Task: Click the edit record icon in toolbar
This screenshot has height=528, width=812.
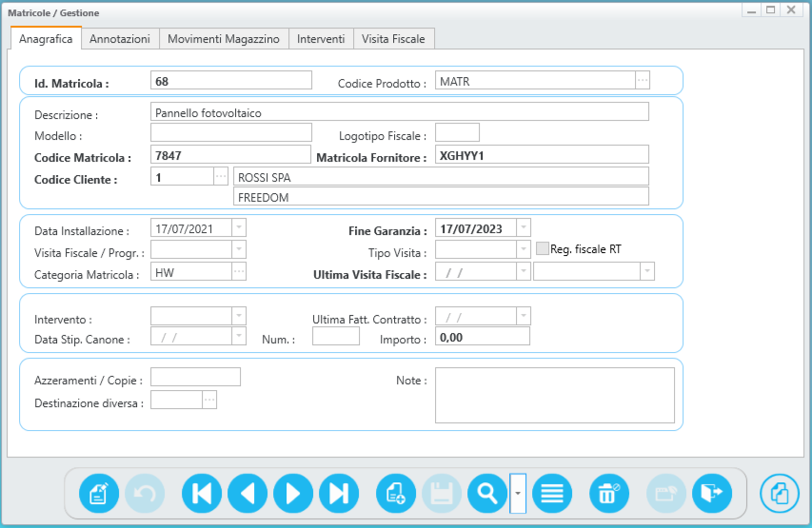Action: (x=99, y=493)
